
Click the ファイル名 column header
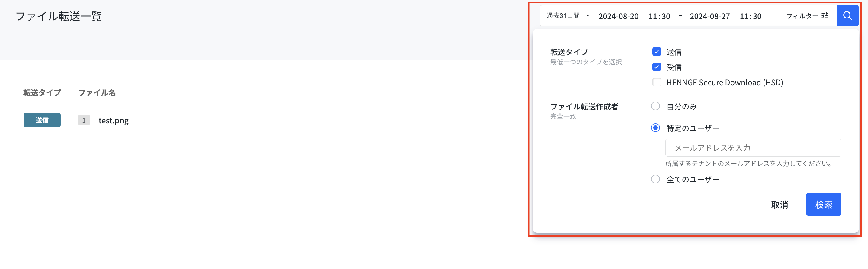(97, 92)
